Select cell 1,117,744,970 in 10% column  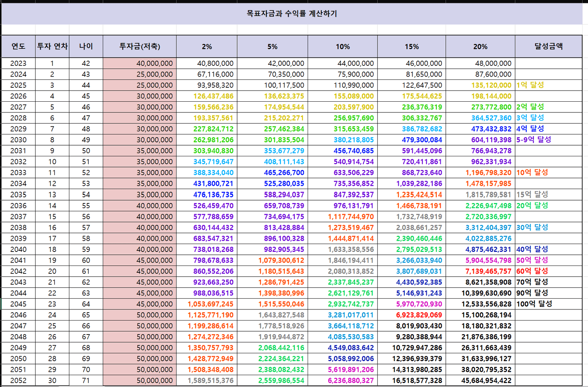click(343, 217)
